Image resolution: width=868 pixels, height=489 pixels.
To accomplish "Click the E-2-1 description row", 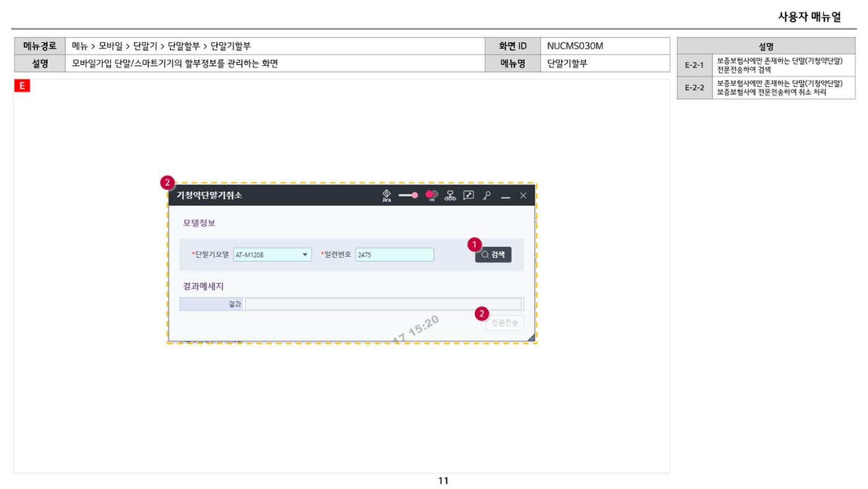I will [766, 65].
